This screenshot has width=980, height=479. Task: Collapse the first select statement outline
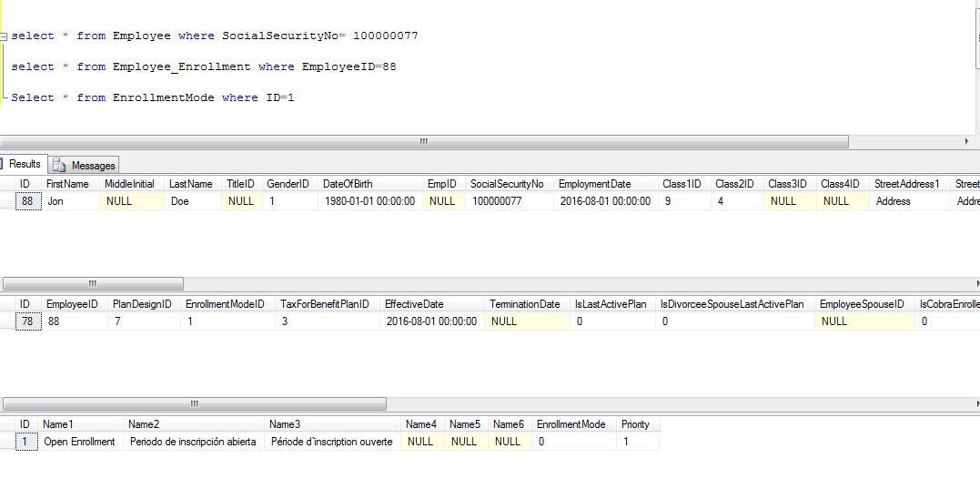(4, 36)
